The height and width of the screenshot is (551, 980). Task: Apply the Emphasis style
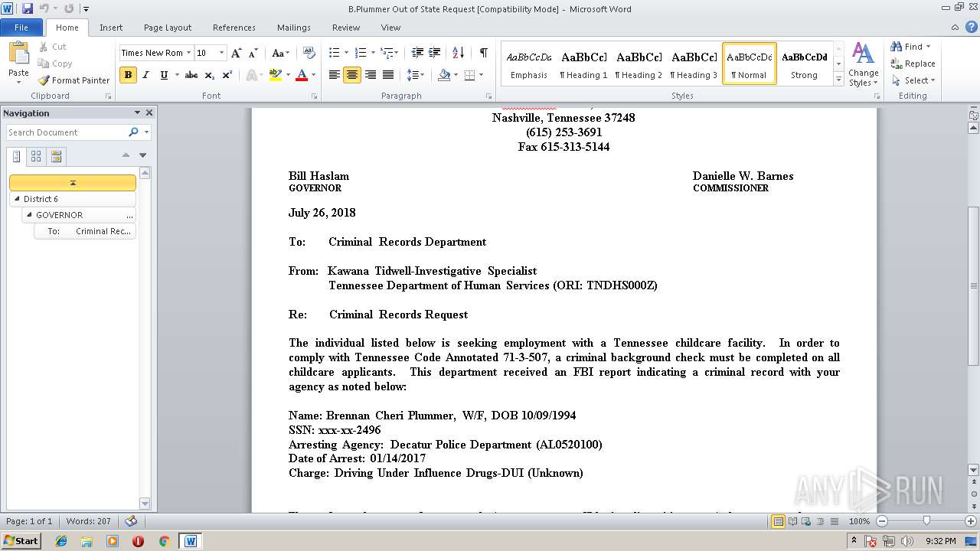529,64
